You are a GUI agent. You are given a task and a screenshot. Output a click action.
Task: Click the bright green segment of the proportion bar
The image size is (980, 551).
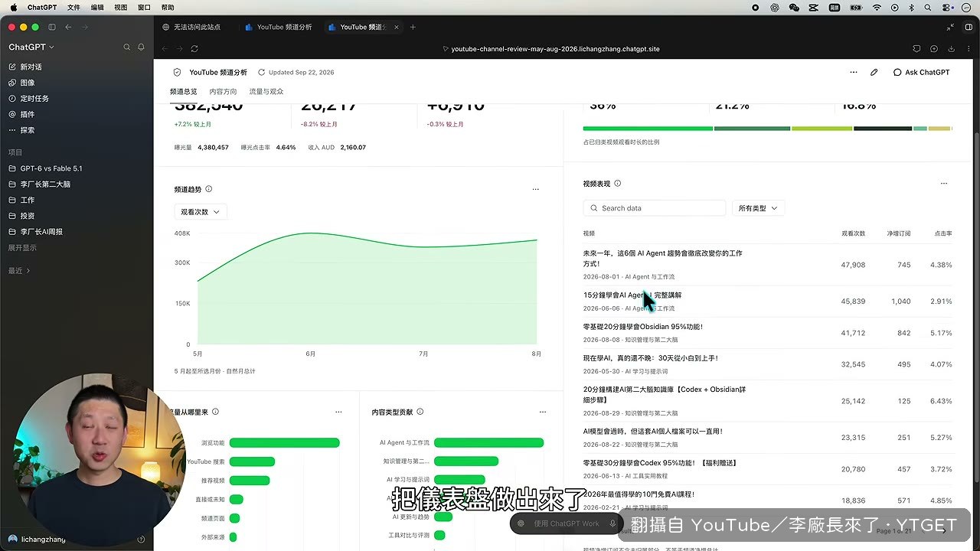(648, 129)
